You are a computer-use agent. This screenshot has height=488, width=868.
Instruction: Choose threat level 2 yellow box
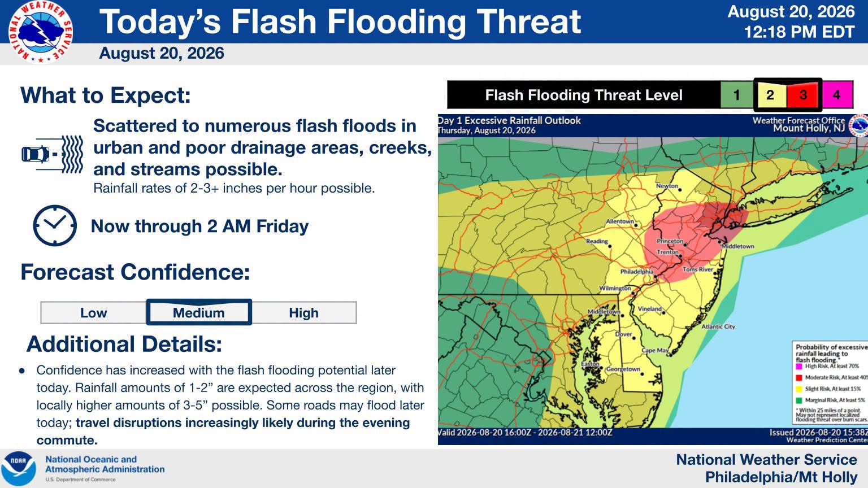pyautogui.click(x=770, y=95)
